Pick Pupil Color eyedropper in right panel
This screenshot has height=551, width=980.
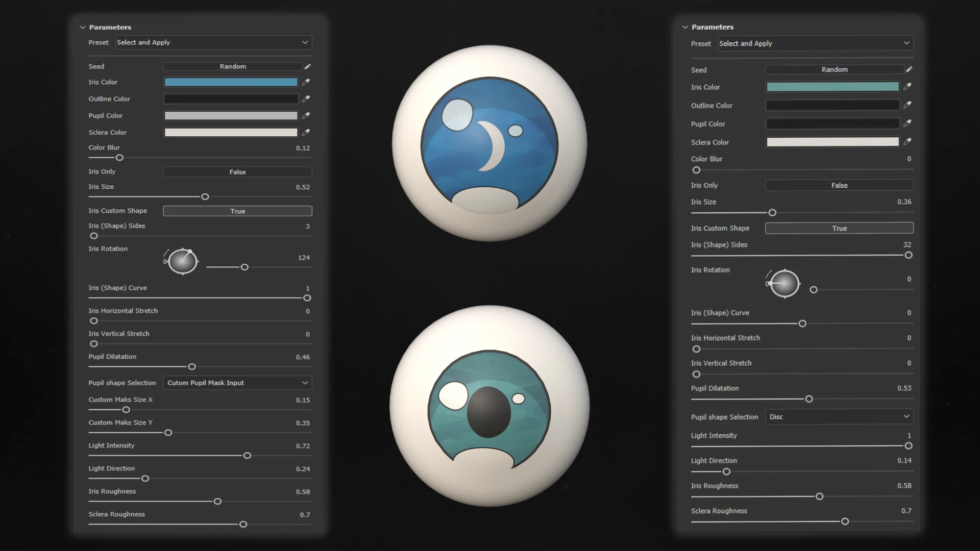[x=908, y=123]
